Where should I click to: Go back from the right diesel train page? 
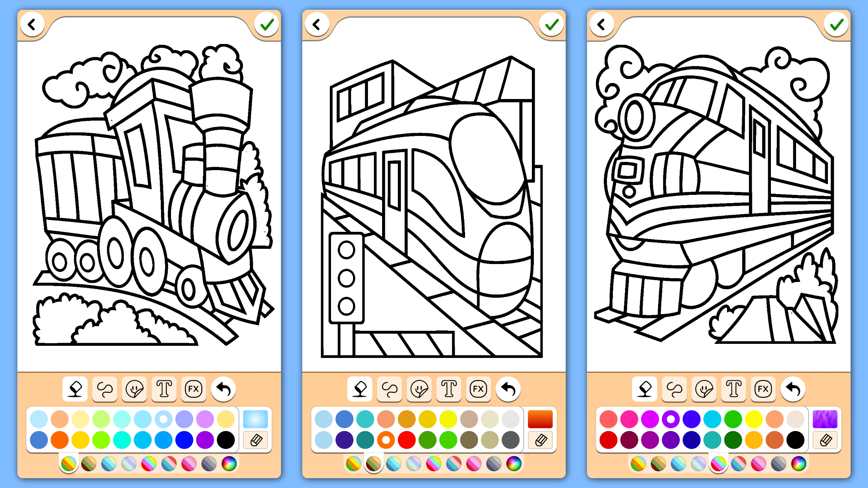[601, 25]
